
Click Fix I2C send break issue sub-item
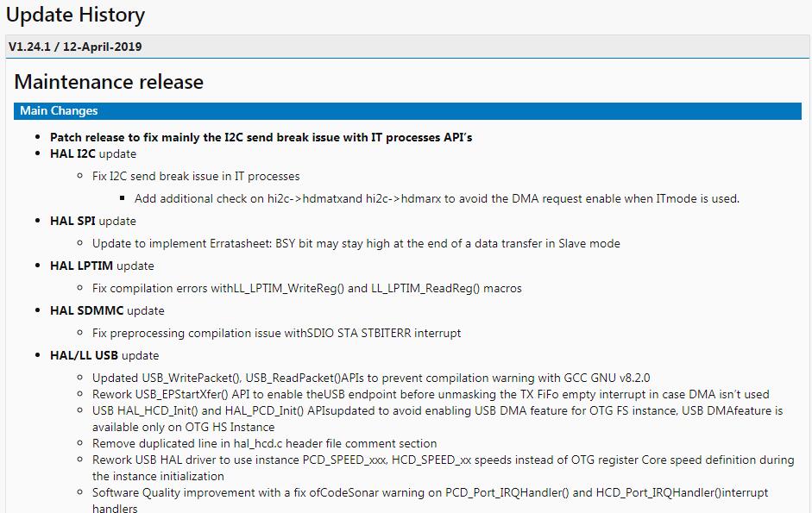(x=196, y=176)
